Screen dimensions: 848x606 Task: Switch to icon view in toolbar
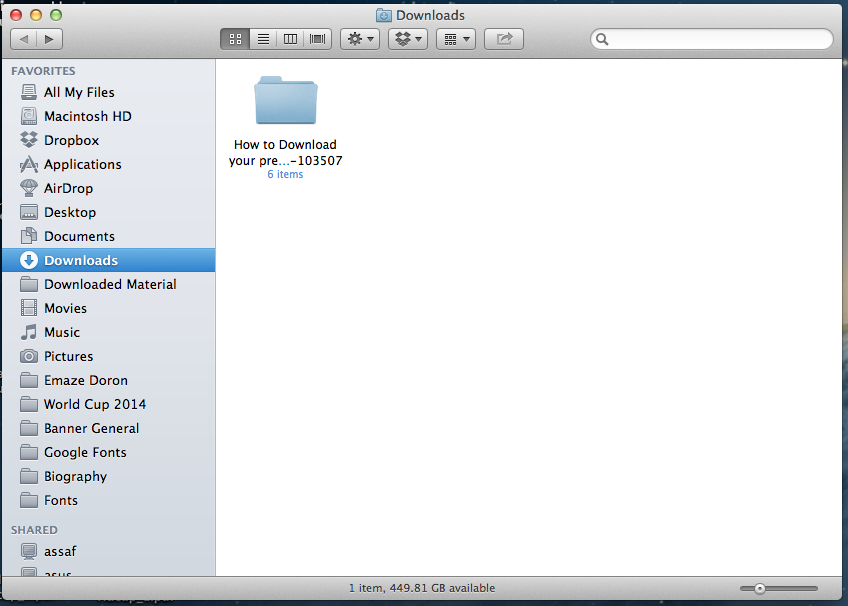pos(235,39)
